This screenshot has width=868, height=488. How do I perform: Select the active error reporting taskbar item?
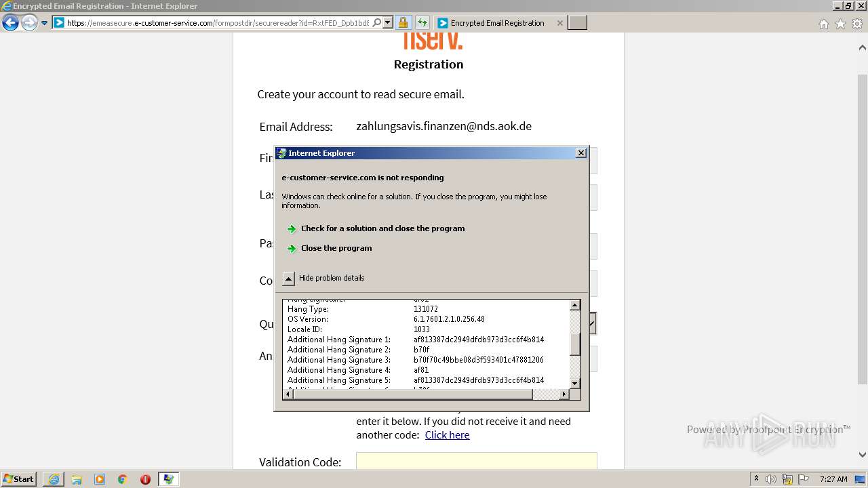point(168,479)
